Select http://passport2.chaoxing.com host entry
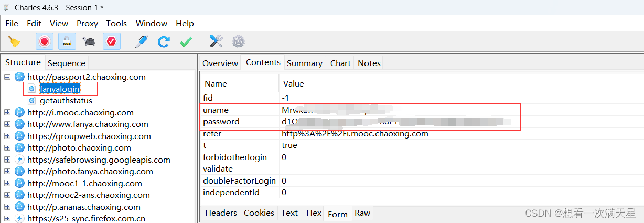Image resolution: width=644 pixels, height=223 pixels. [87, 77]
